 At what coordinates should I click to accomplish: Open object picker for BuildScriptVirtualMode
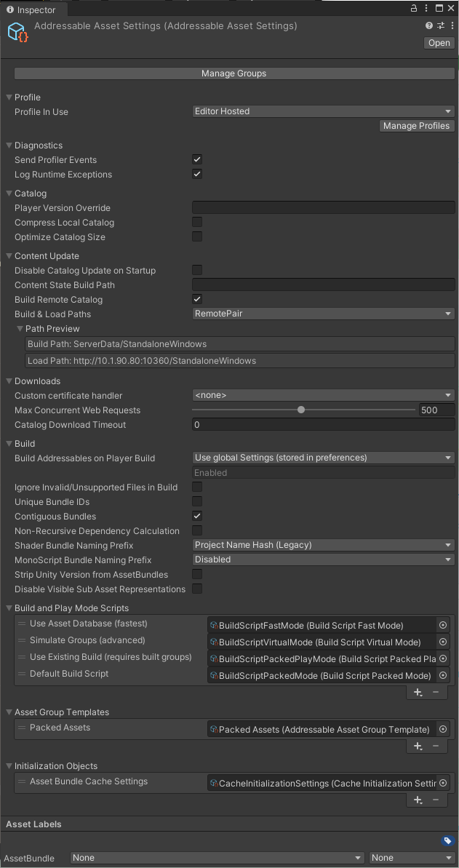[x=442, y=642]
